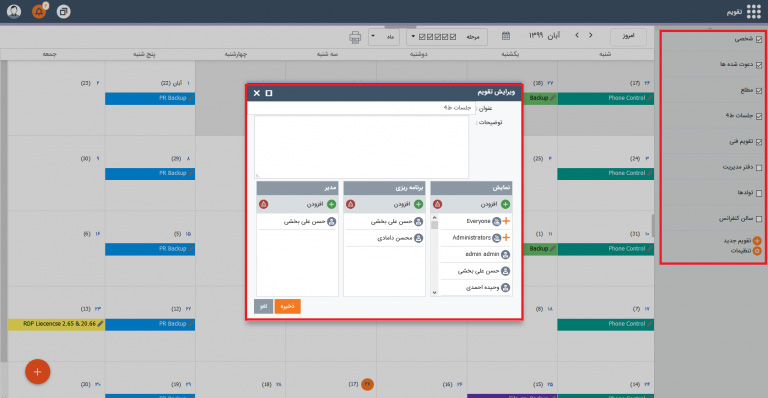The width and height of the screenshot is (768, 398).
Task: Open the مرحله stage filter dropdown
Action: click(447, 37)
